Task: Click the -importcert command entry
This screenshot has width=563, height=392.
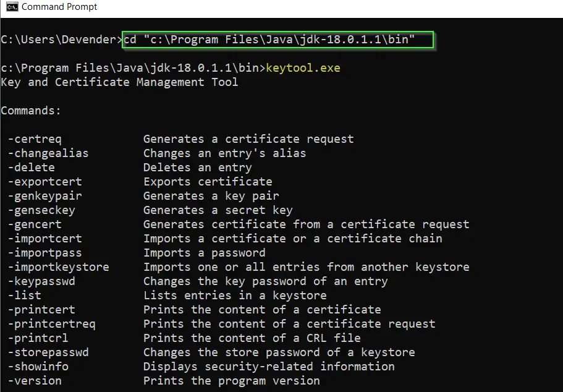Action: 44,238
